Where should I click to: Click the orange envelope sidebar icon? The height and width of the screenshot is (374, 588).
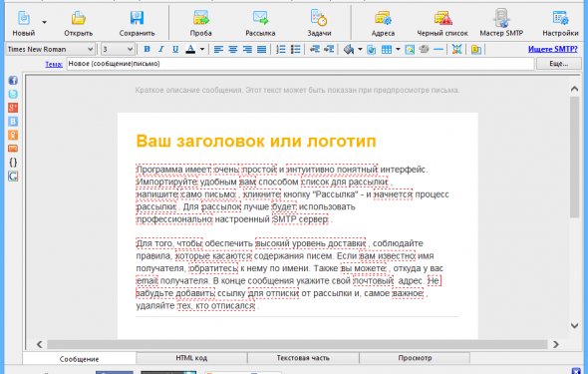tap(13, 149)
